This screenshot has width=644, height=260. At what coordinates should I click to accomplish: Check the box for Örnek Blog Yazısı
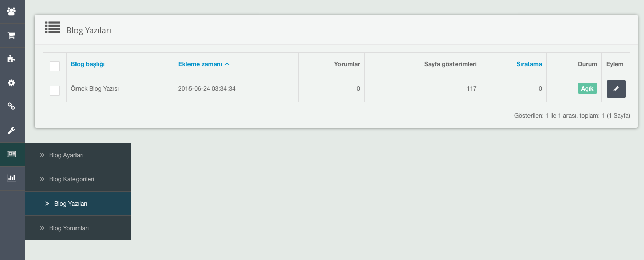[x=55, y=90]
